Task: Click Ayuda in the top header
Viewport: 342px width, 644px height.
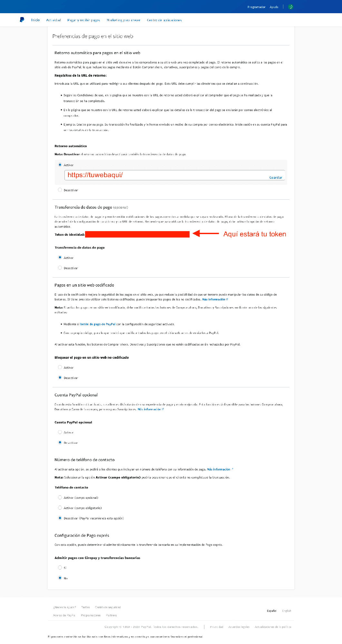Action: tap(274, 7)
